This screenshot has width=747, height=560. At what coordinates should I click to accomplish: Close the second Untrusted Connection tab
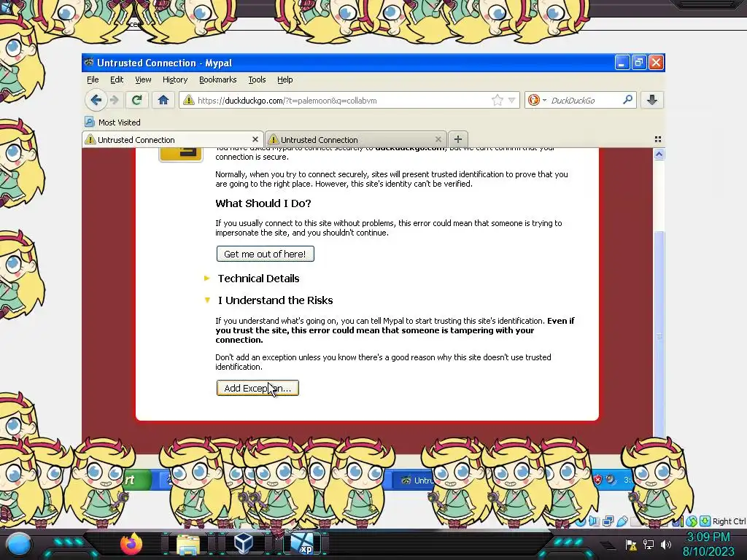point(438,139)
